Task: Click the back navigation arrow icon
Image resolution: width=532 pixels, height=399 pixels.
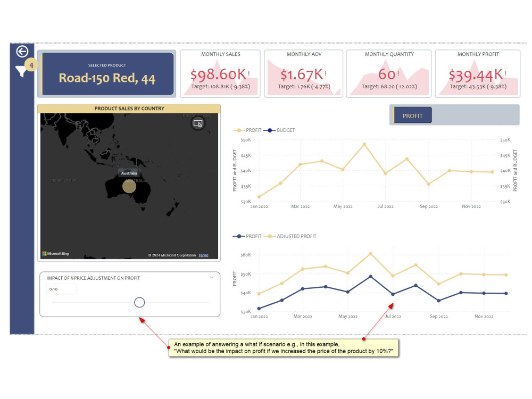Action: 22,52
